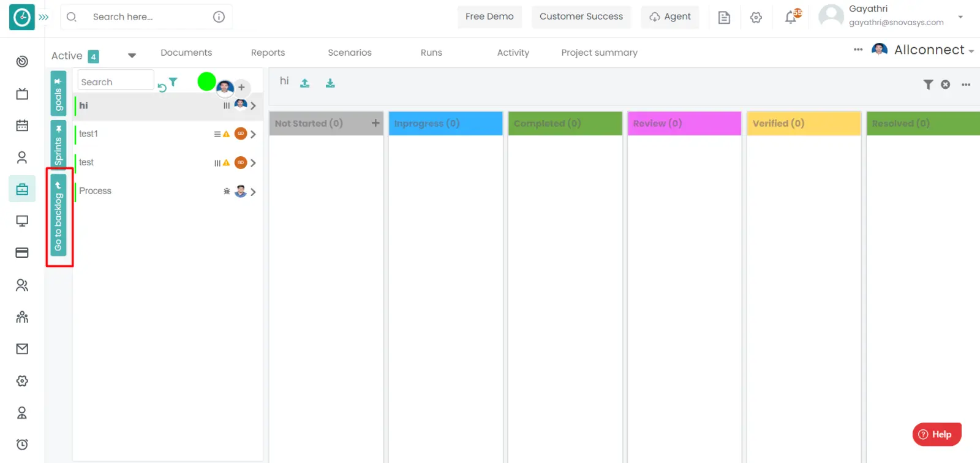Click the Go to backlog button

click(58, 215)
